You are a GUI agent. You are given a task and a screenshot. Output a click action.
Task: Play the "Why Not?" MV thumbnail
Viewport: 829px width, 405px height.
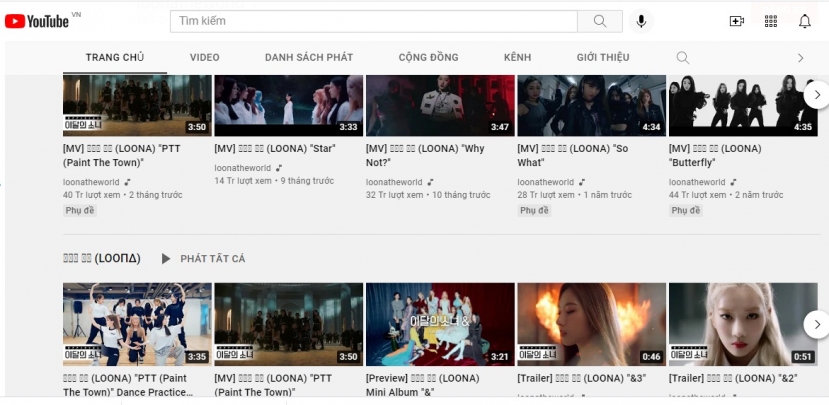coord(440,106)
